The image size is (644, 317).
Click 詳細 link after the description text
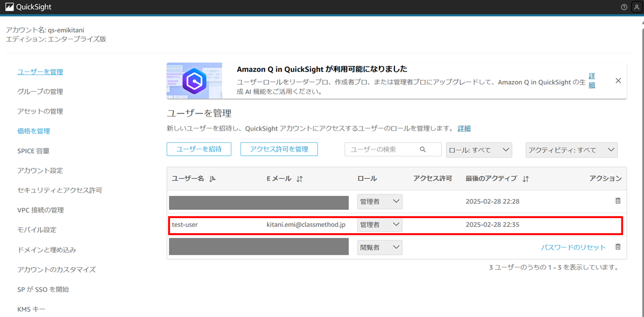pyautogui.click(x=464, y=128)
